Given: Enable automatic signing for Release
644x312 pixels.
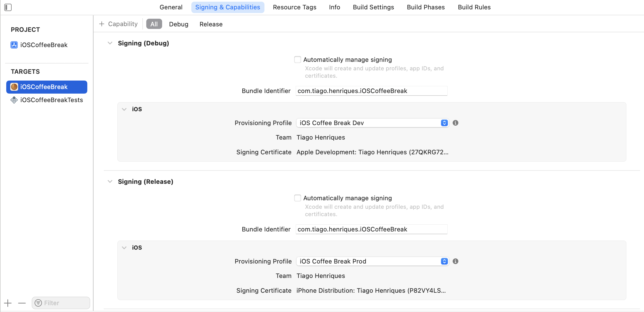Looking at the screenshot, I should [298, 198].
